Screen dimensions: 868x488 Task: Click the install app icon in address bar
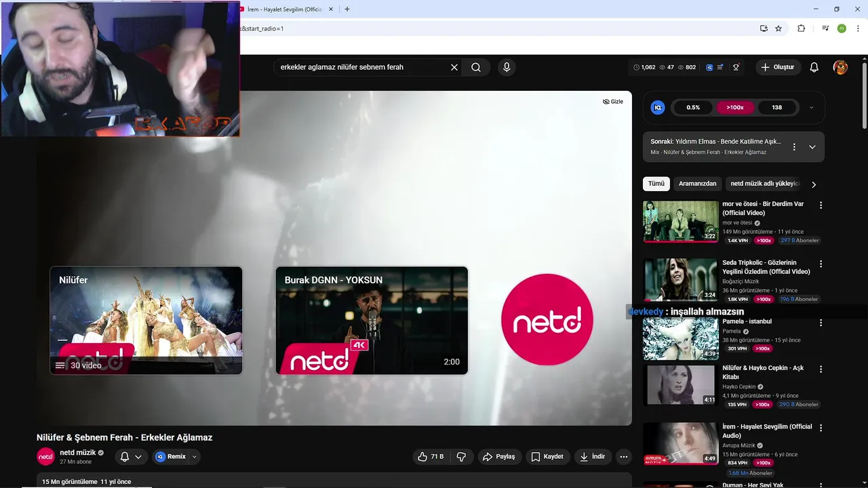(764, 28)
